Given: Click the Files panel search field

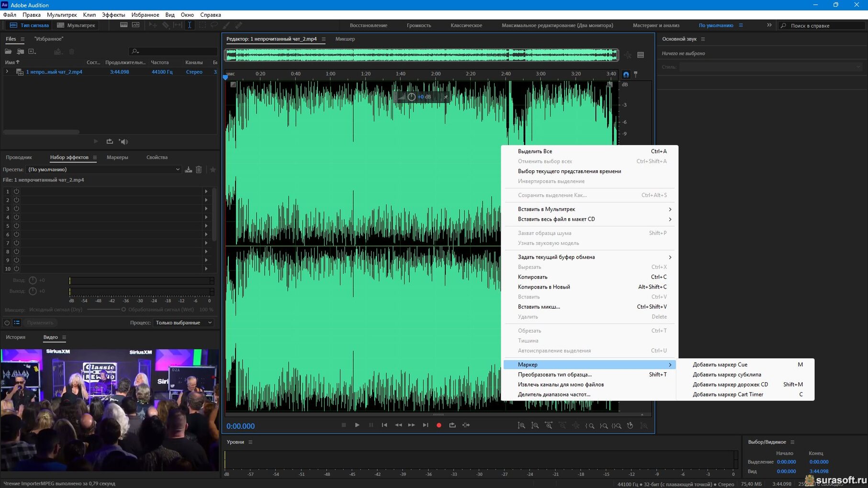Looking at the screenshot, I should point(173,51).
